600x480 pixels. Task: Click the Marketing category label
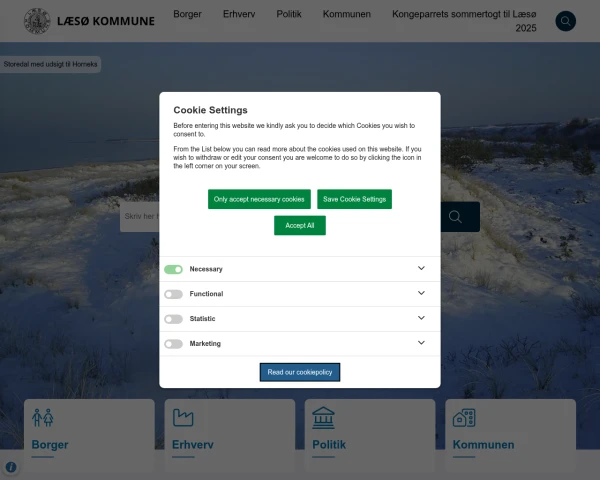click(205, 344)
